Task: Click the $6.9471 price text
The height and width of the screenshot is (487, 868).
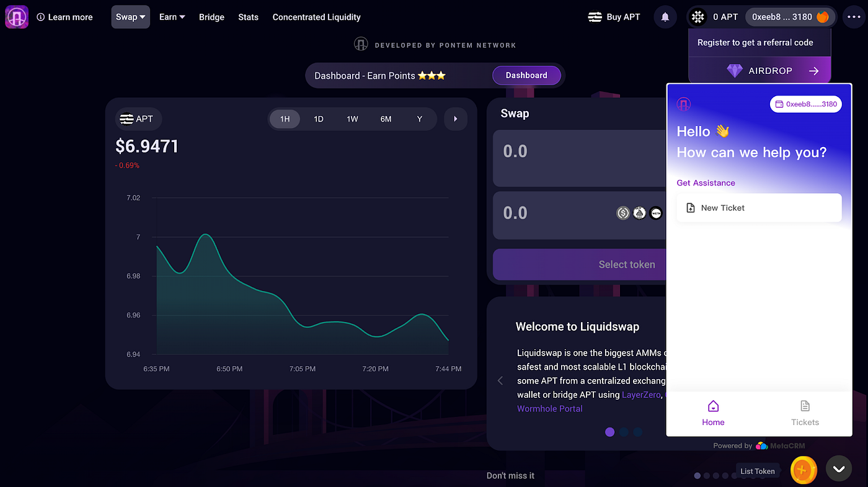Action: click(147, 146)
